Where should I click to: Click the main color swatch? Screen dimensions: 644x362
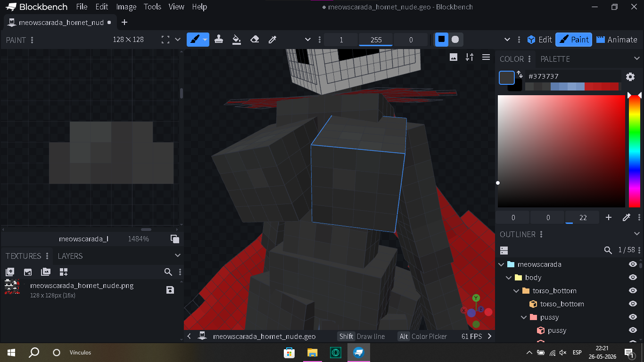507,77
